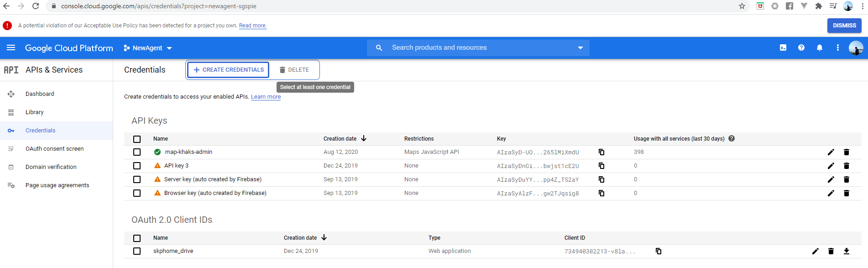The height and width of the screenshot is (268, 868).
Task: Click the Delete button in toolbar
Action: (x=294, y=70)
